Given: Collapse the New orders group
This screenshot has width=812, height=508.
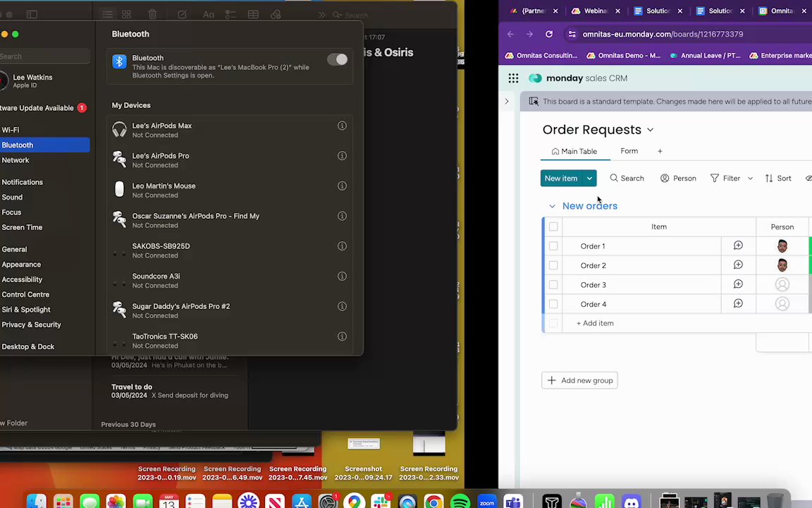Looking at the screenshot, I should pos(552,206).
